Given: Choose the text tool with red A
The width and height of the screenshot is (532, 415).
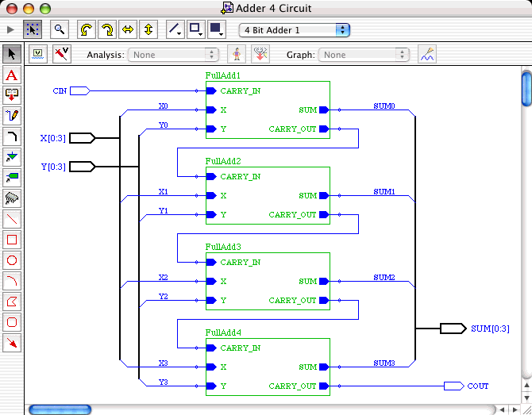Looking at the screenshot, I should tap(12, 75).
